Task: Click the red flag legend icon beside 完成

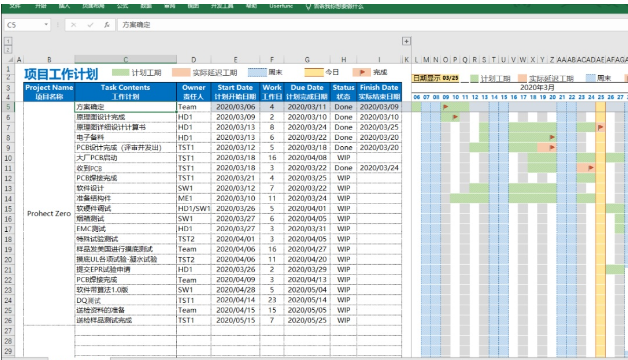Action: coord(362,72)
